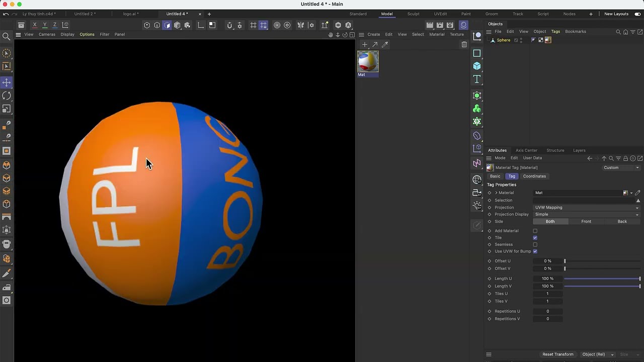Image resolution: width=644 pixels, height=362 pixels.
Task: Open the Projection UVW Mapping dropdown
Action: (587, 208)
